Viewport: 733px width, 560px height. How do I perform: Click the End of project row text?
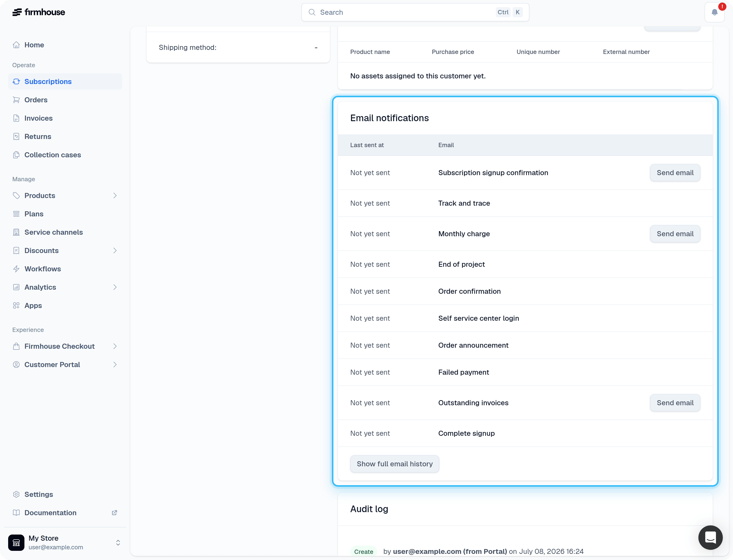pyautogui.click(x=461, y=264)
